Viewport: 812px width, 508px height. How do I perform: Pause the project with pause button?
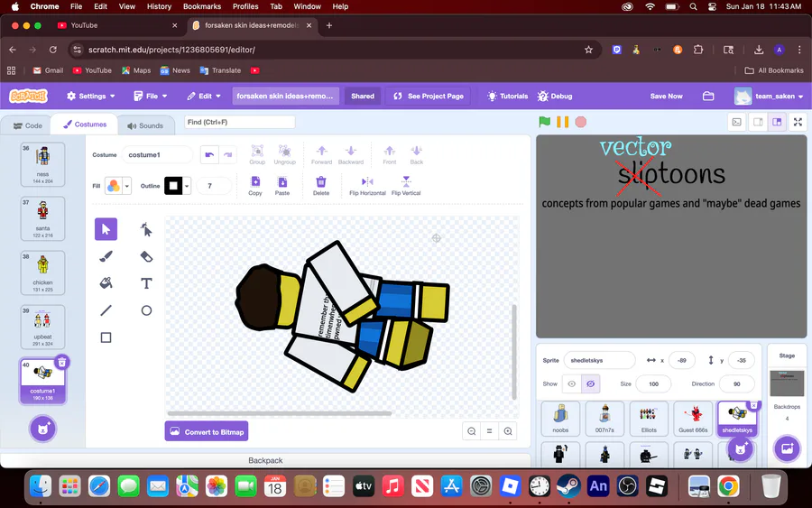click(562, 122)
